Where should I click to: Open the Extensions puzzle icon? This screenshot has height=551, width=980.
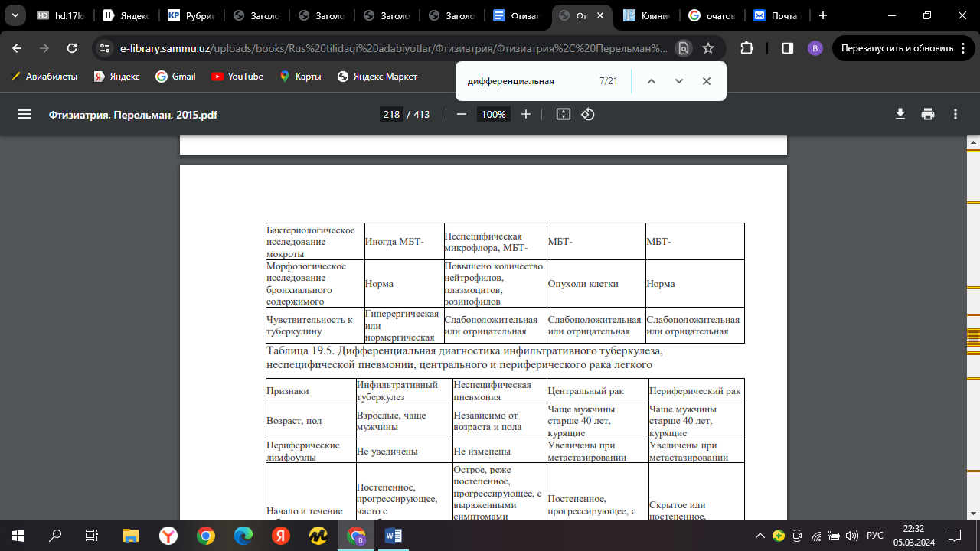pyautogui.click(x=747, y=48)
